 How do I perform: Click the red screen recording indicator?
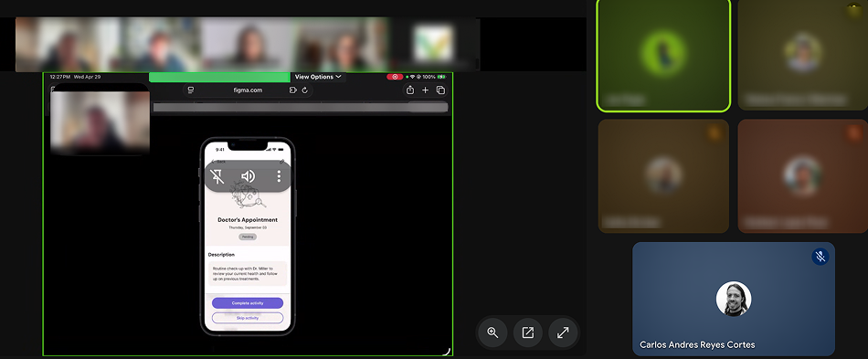pyautogui.click(x=395, y=77)
